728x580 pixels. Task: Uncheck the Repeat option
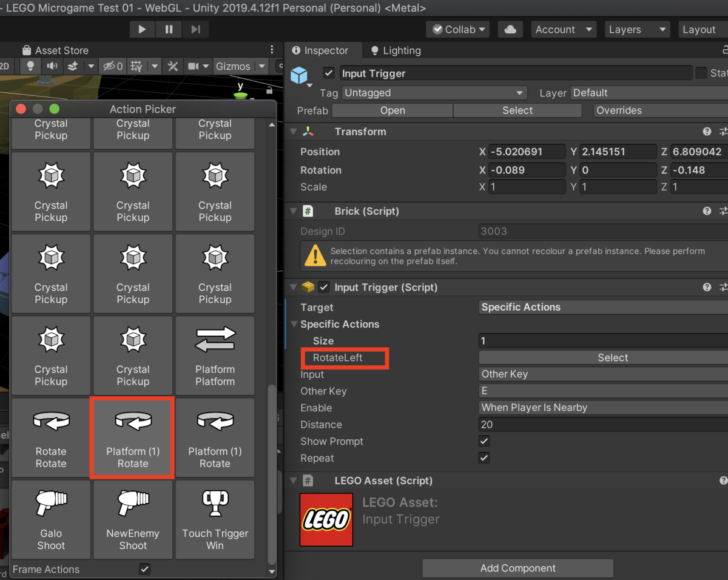click(x=484, y=458)
